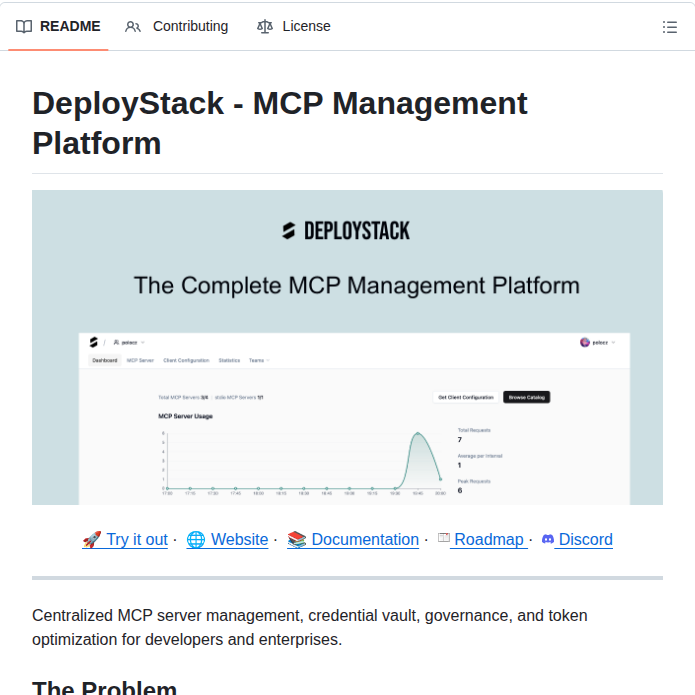Screen dimensions: 695x695
Task: Switch to the Contributing tab
Action: click(x=176, y=27)
